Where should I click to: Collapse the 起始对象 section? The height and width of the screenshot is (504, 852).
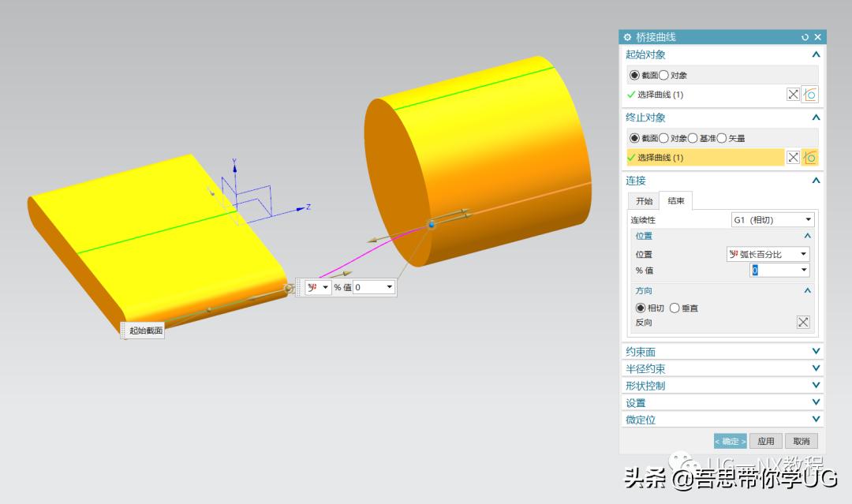coord(816,54)
